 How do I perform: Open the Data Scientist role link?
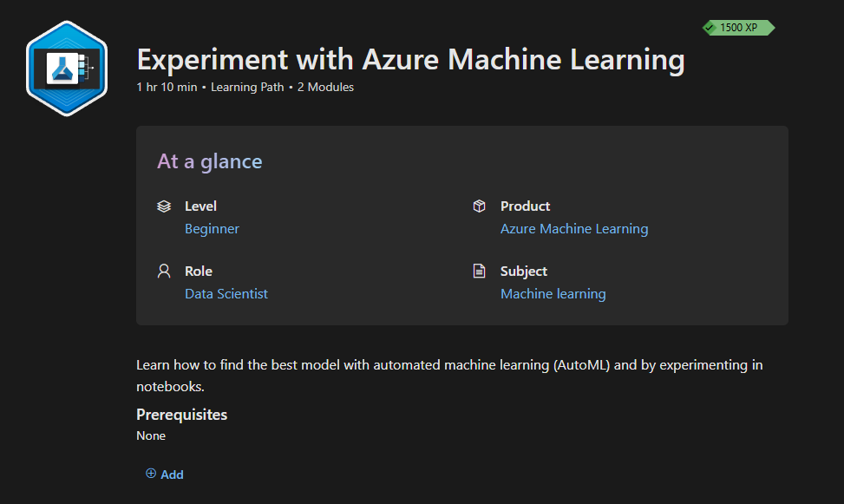point(226,293)
